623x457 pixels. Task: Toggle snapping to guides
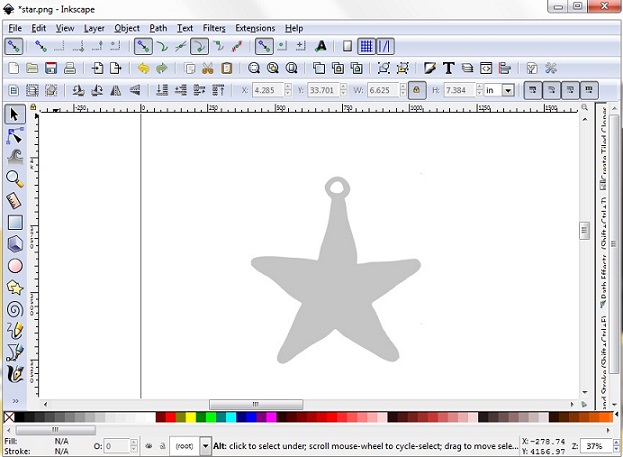pyautogui.click(x=385, y=46)
